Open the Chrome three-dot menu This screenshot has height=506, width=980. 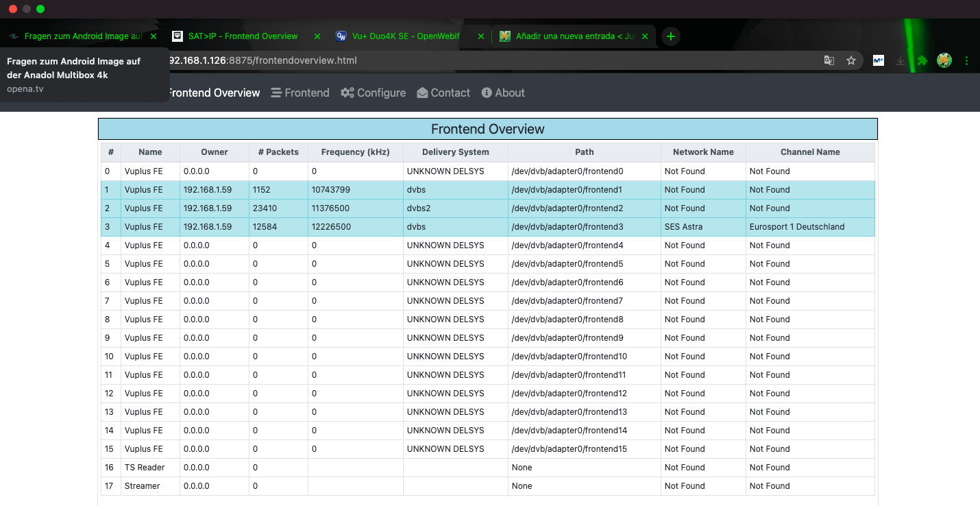point(966,60)
